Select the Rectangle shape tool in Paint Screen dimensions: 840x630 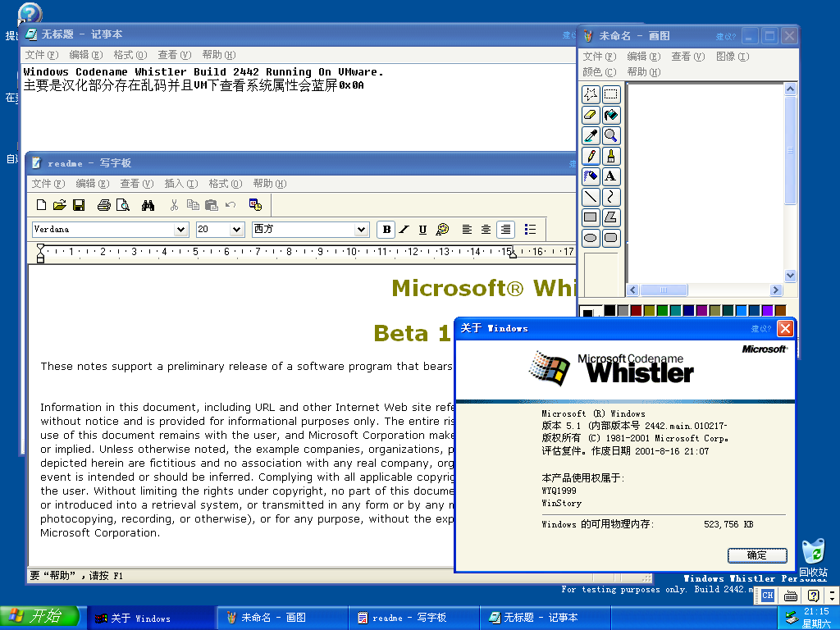pyautogui.click(x=591, y=217)
